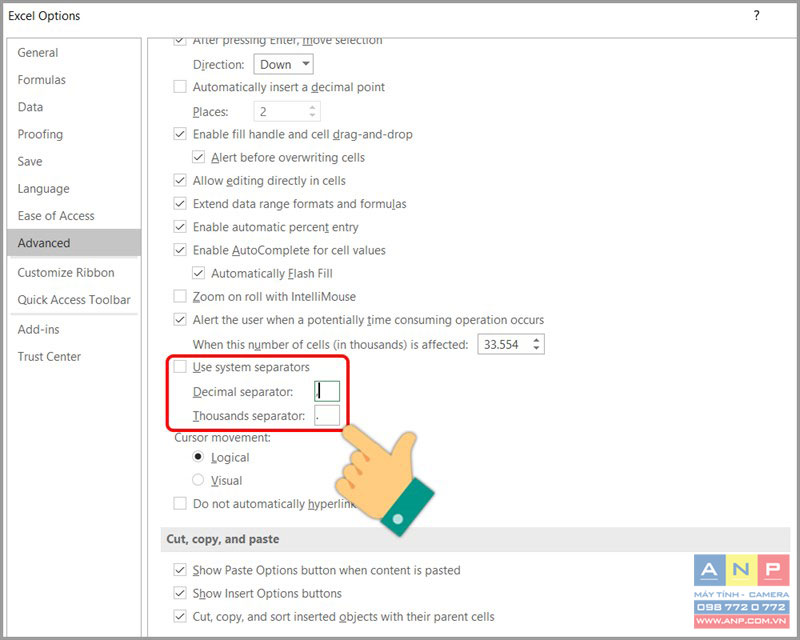This screenshot has height=640, width=800.
Task: Enable Automatically insert a decimal point
Action: coord(180,87)
